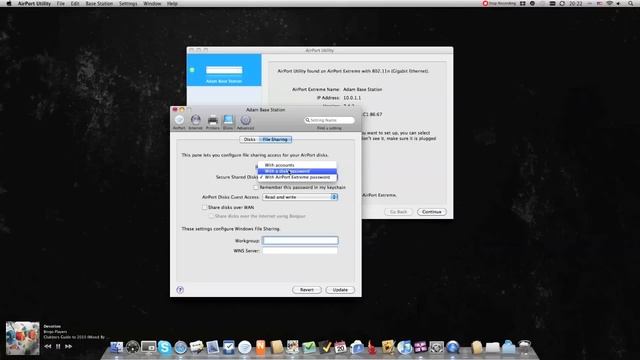The width and height of the screenshot is (640, 360).
Task: Click the help question mark button
Action: [180, 290]
